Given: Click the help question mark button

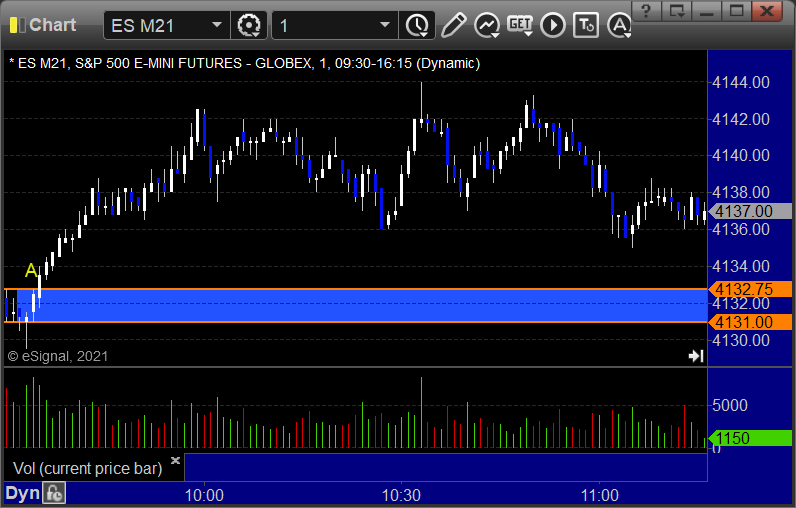Looking at the screenshot, I should tap(646, 10).
